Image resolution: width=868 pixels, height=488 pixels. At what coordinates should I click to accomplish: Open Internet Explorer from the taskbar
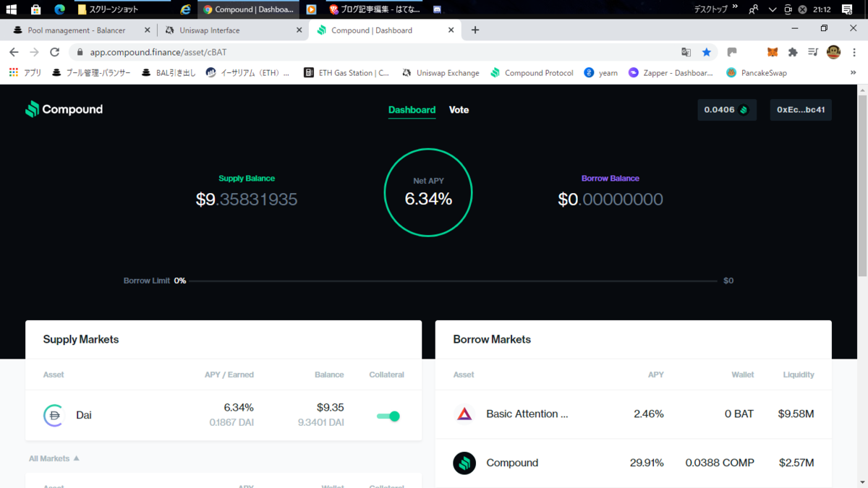186,9
